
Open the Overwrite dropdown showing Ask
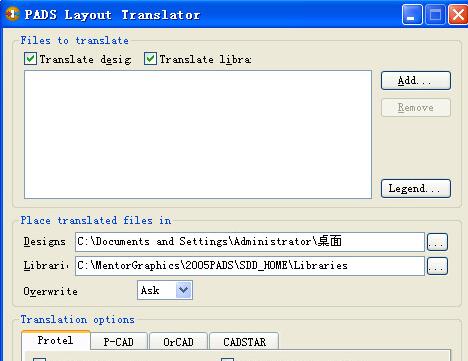(x=165, y=290)
